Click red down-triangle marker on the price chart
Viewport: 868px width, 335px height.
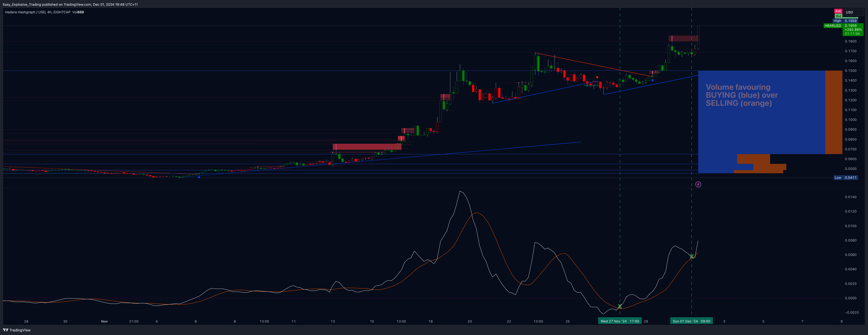point(597,77)
